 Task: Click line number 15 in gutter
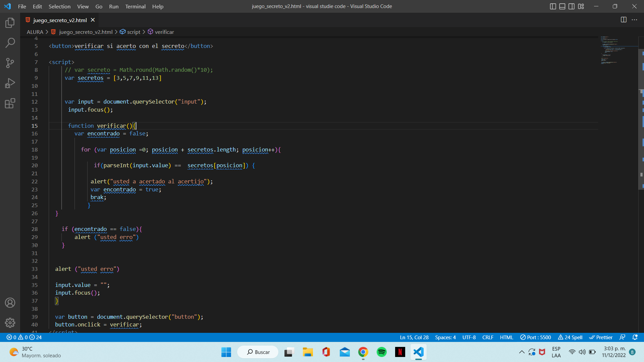click(35, 126)
